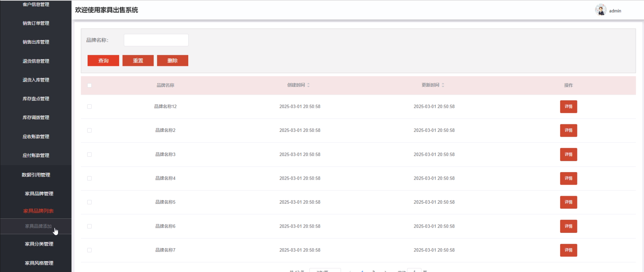
Task: Click 创建时间 value in 品牌名称12 row
Action: pos(300,106)
